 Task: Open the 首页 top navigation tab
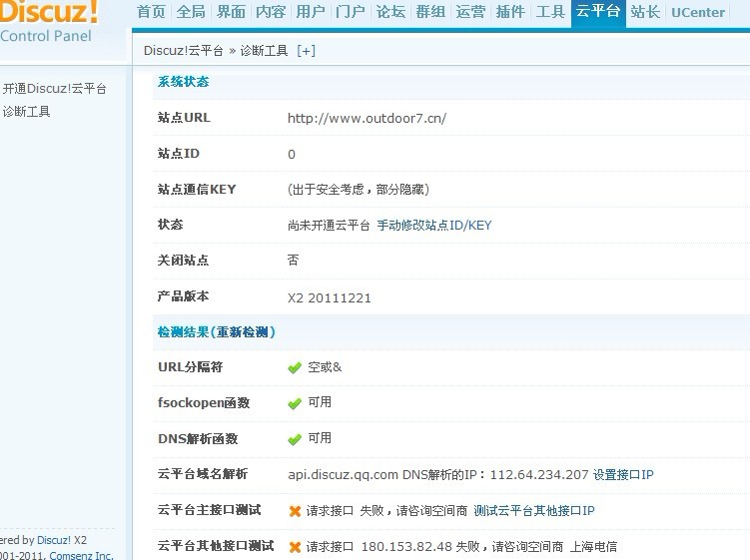click(151, 11)
